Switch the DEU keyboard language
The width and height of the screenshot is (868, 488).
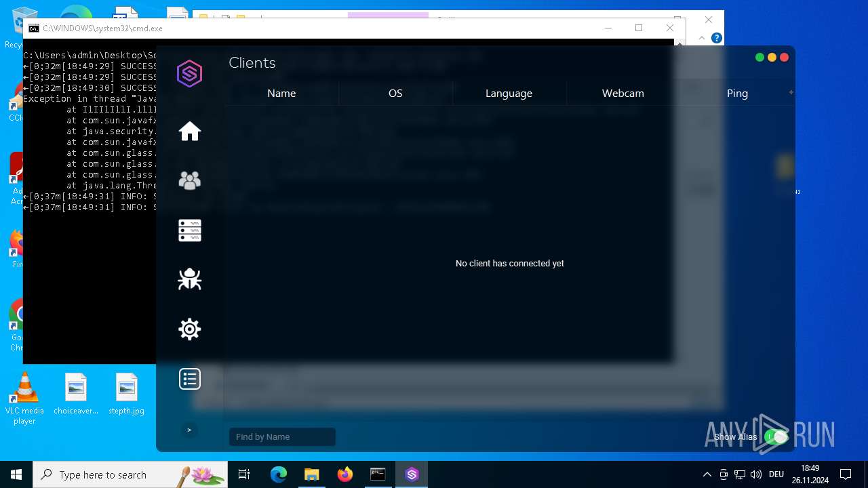click(776, 474)
